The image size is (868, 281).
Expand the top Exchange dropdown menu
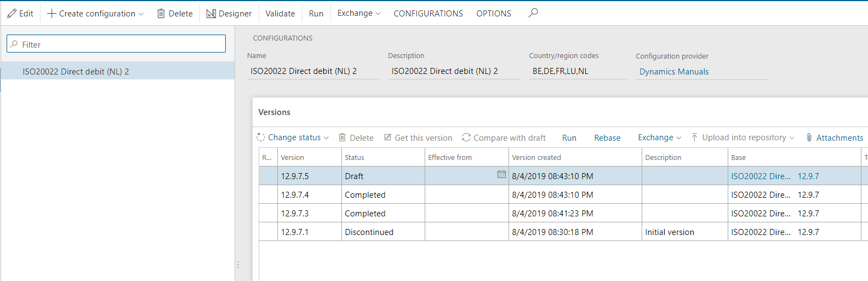click(359, 13)
